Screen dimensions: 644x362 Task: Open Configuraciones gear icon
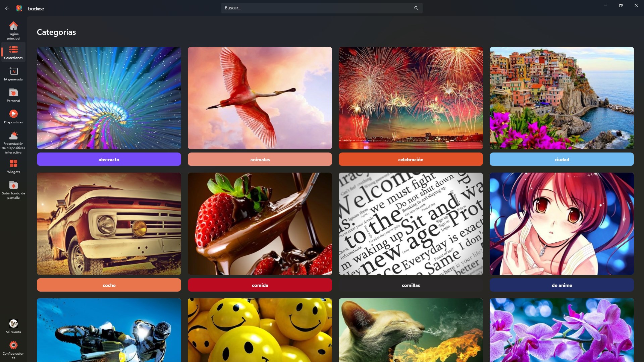pyautogui.click(x=13, y=345)
